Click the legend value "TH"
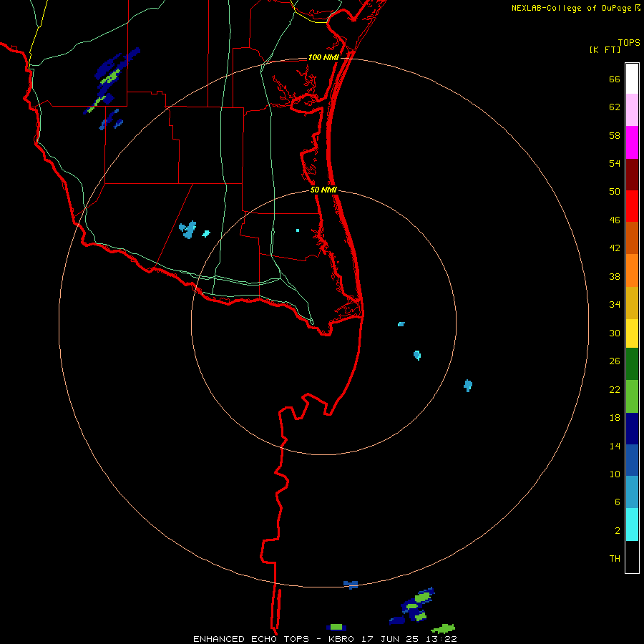The height and width of the screenshot is (644, 644). pyautogui.click(x=615, y=559)
